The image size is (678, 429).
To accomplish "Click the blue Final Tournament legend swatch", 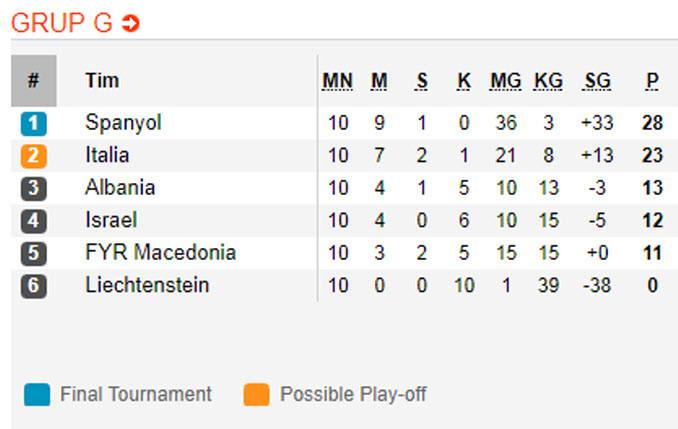I will [x=37, y=394].
